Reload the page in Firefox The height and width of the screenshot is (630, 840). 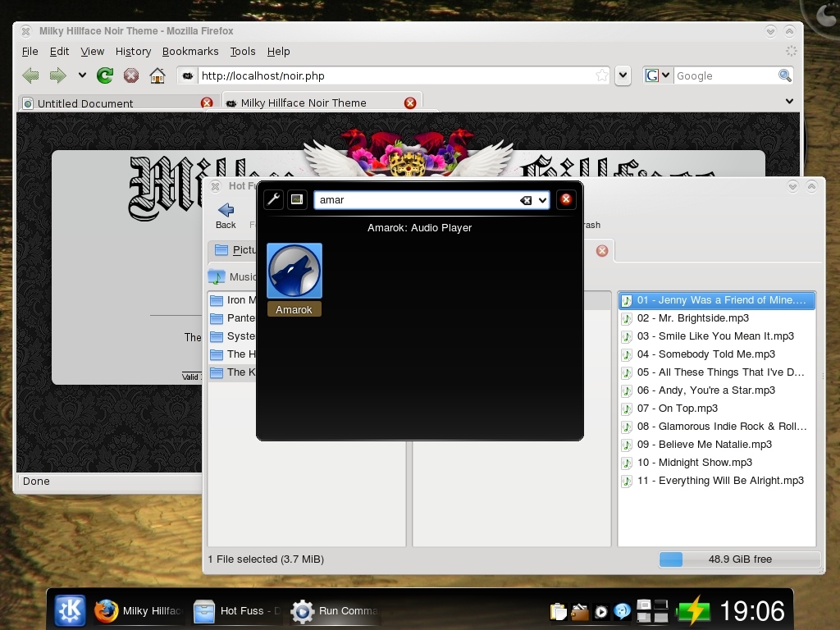105,75
